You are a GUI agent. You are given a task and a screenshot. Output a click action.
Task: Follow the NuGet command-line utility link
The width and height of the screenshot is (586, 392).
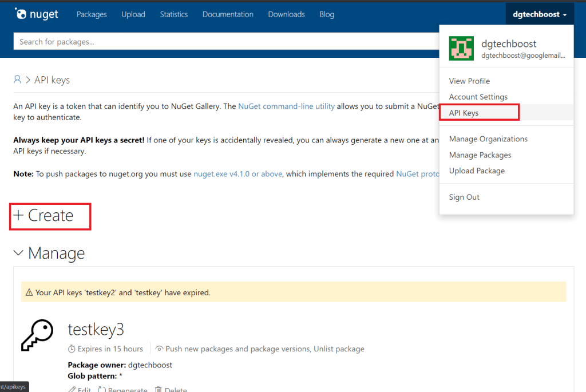point(286,106)
